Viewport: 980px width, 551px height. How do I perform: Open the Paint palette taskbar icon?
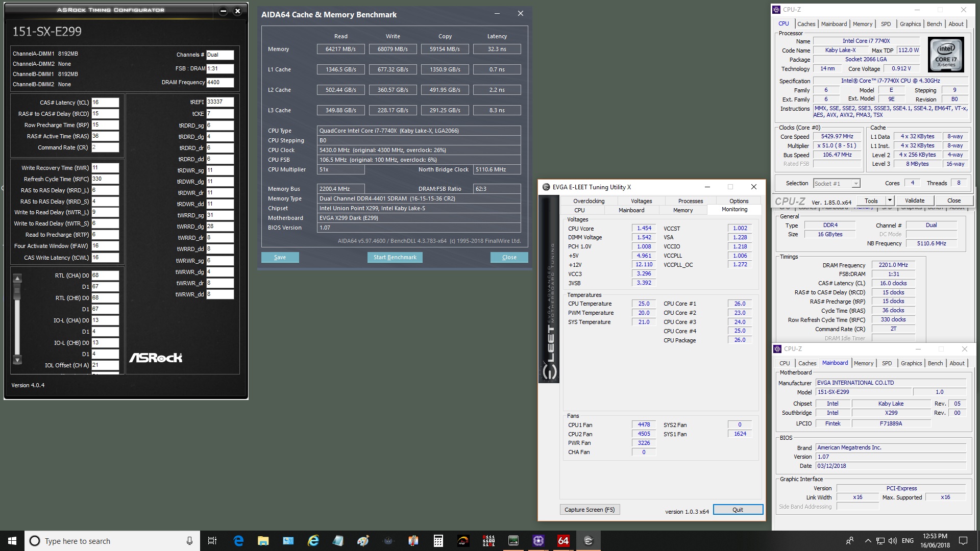[x=363, y=541]
